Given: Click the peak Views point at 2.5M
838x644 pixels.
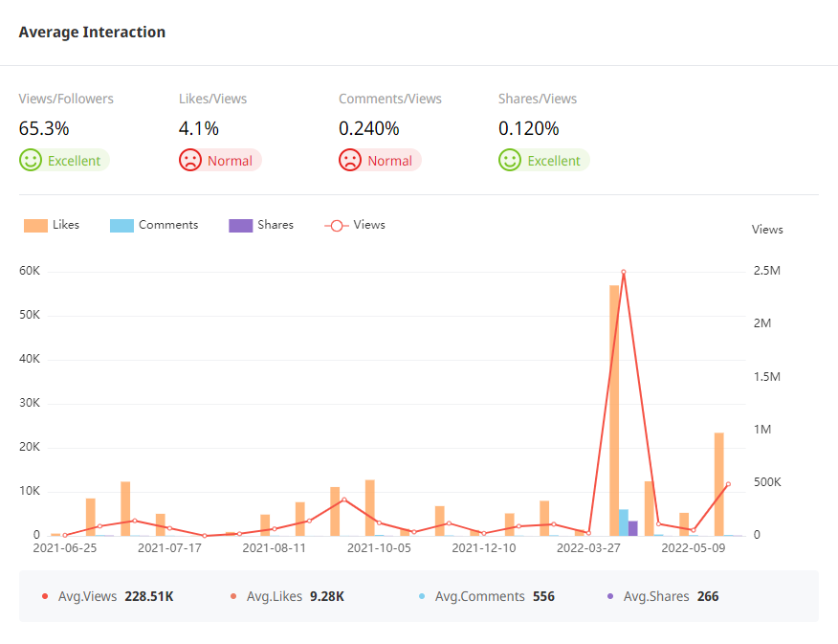Looking at the screenshot, I should 623,272.
